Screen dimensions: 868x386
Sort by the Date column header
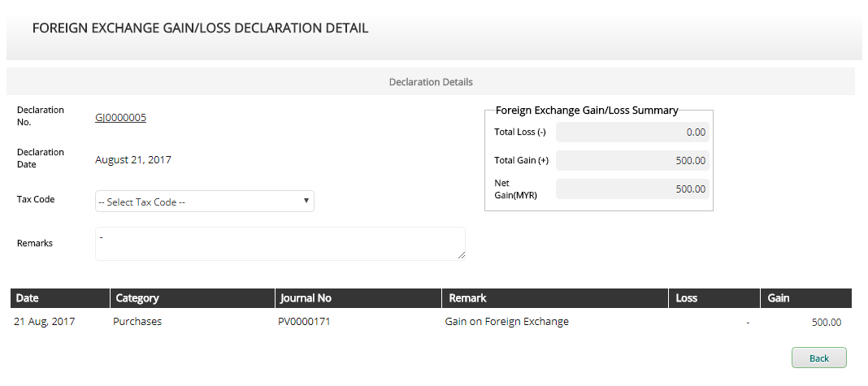click(28, 298)
